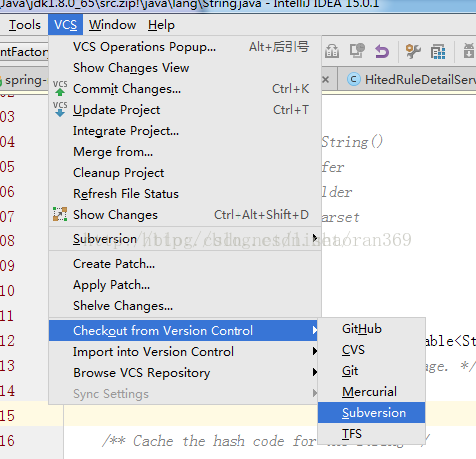Click the blue VCS arrow icon beside Update Project
Image resolution: width=476 pixels, height=459 pixels.
pos(60,110)
